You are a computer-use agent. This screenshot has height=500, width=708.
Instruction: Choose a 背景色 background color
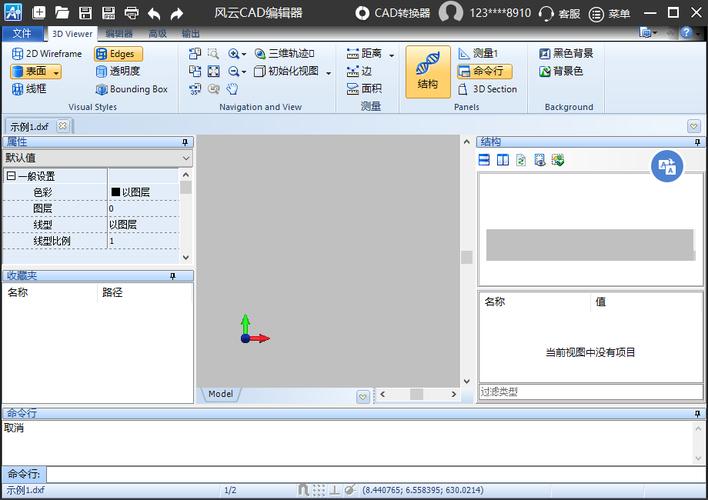pyautogui.click(x=561, y=71)
